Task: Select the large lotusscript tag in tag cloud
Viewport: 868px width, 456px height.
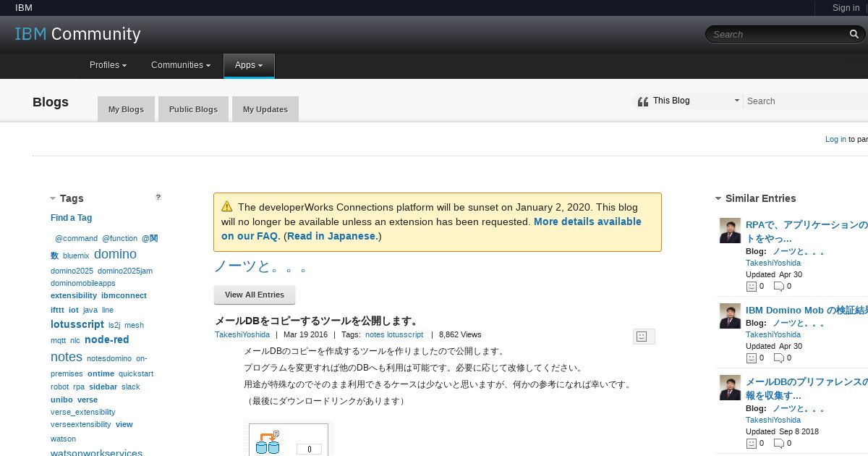Action: point(77,324)
